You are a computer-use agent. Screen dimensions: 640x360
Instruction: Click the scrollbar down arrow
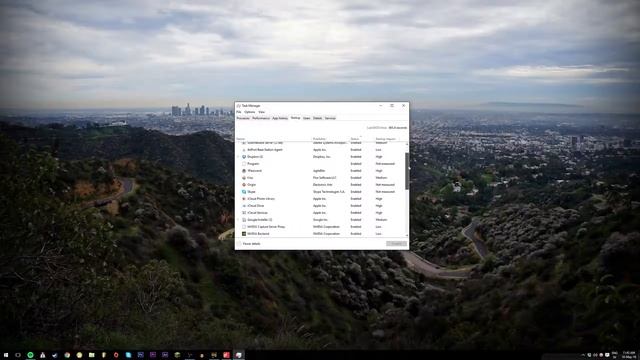click(407, 235)
